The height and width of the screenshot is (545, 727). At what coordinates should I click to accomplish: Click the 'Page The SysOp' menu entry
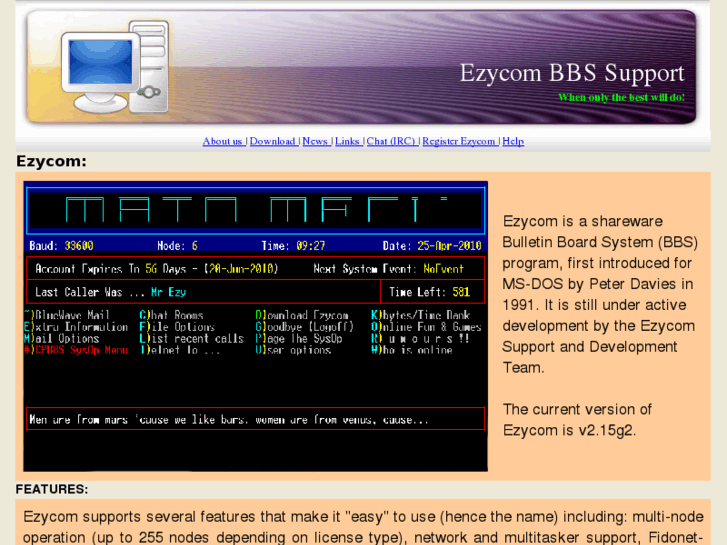[x=299, y=339]
